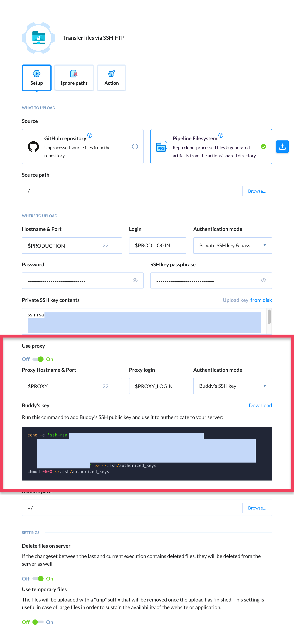294x644 pixels.
Task: Open help icon next to Pipeline Filesystem
Action: pos(221,135)
